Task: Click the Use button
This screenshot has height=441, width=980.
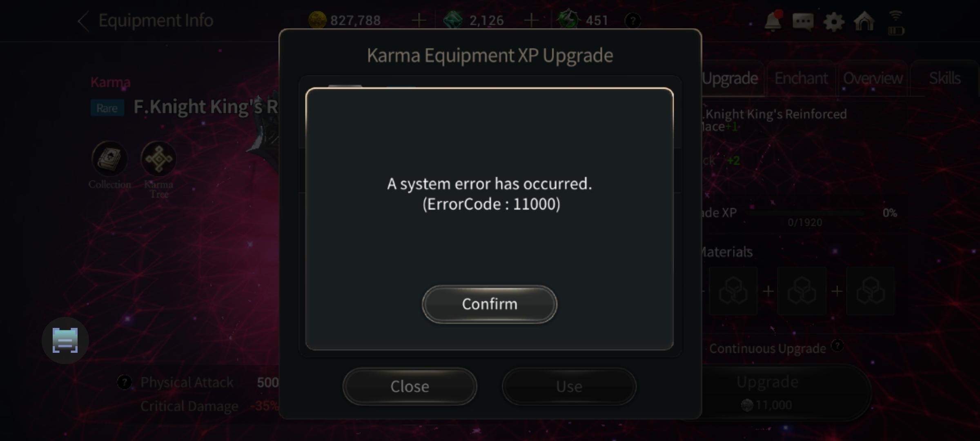Action: [569, 386]
